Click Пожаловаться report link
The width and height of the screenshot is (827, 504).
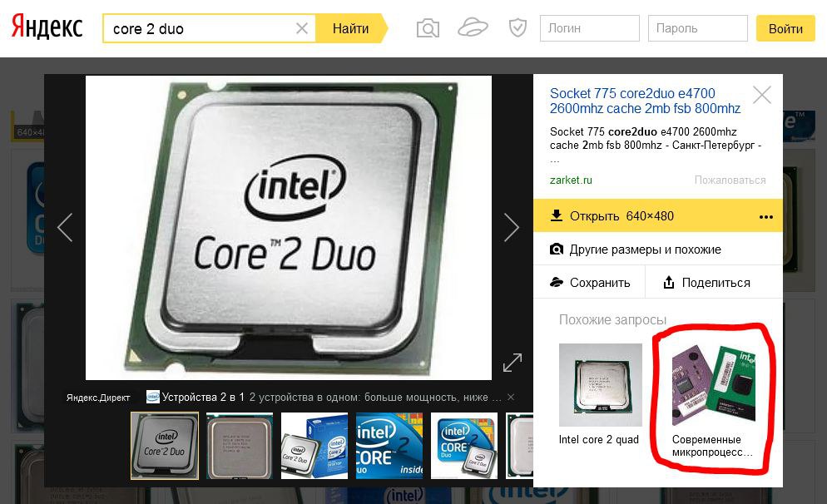pos(730,180)
